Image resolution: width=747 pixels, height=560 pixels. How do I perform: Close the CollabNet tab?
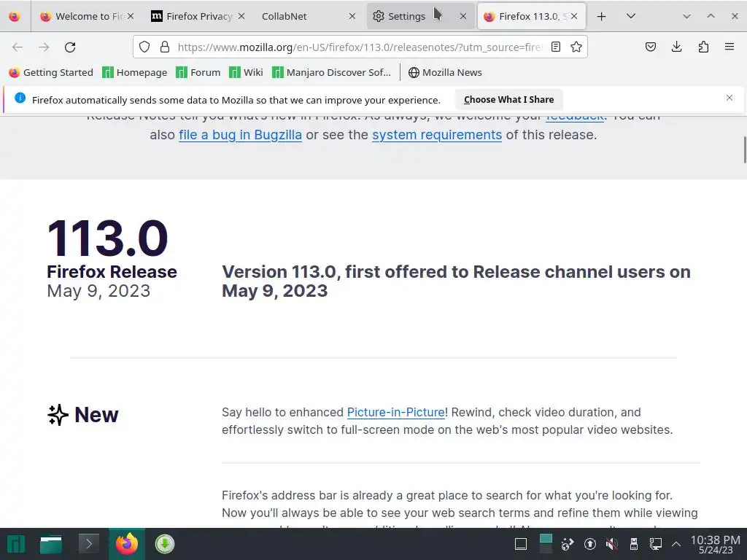[x=352, y=16]
